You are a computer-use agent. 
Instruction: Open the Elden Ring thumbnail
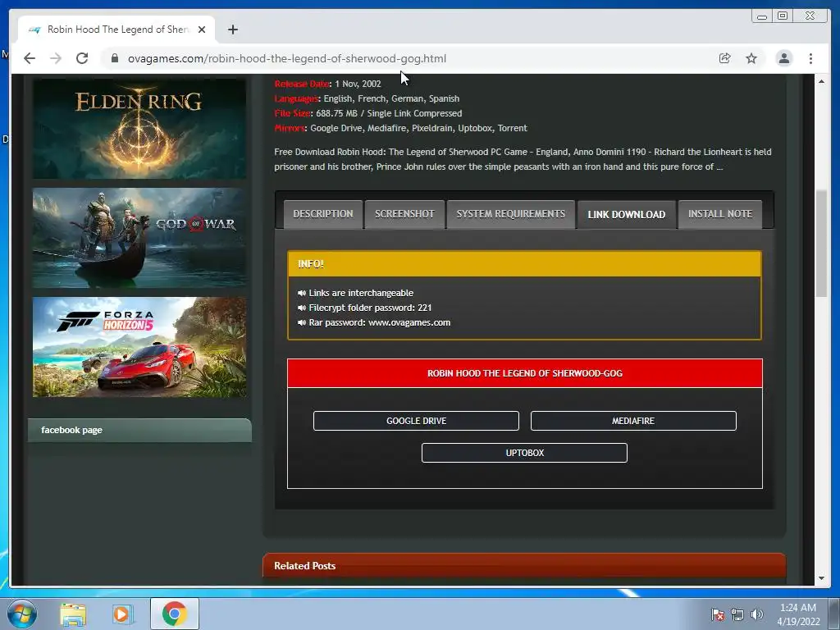click(139, 129)
